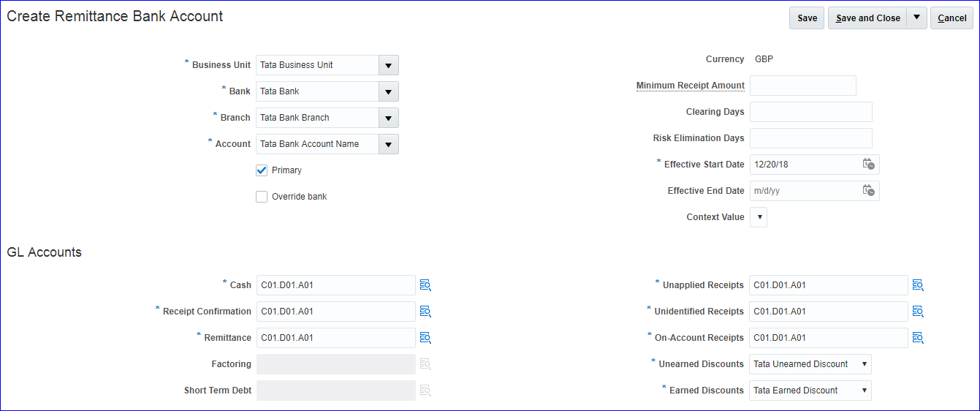The height and width of the screenshot is (411, 980).
Task: Open account search for Remittance field
Action: pos(425,338)
